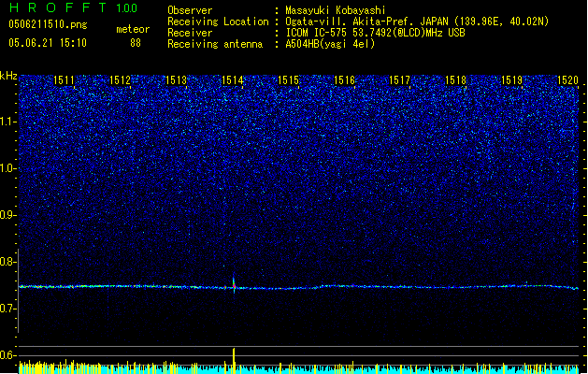The image size is (588, 374).
Task: Click the version number 1.00
Action: tap(127, 8)
